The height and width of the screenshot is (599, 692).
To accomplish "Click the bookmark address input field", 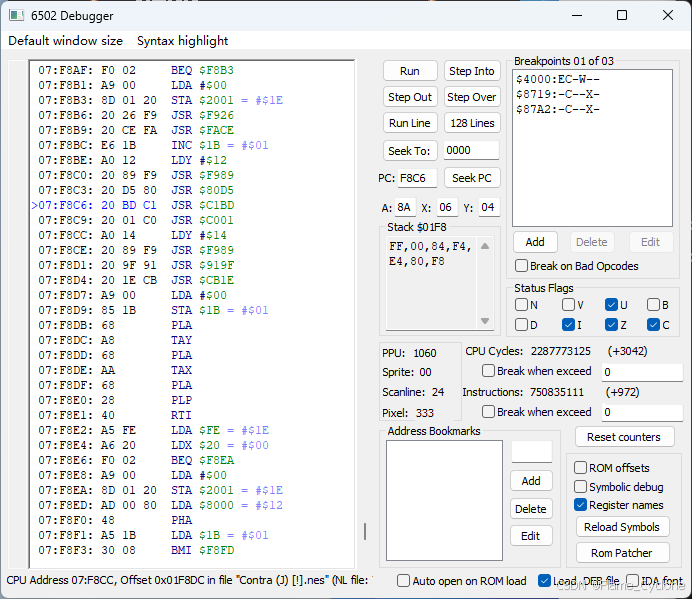I will [x=532, y=452].
